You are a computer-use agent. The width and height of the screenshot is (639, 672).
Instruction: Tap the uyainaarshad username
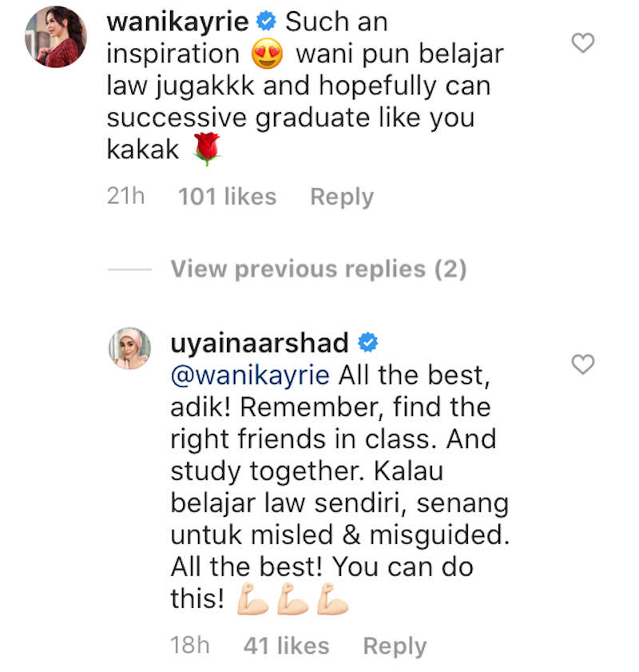pyautogui.click(x=259, y=343)
